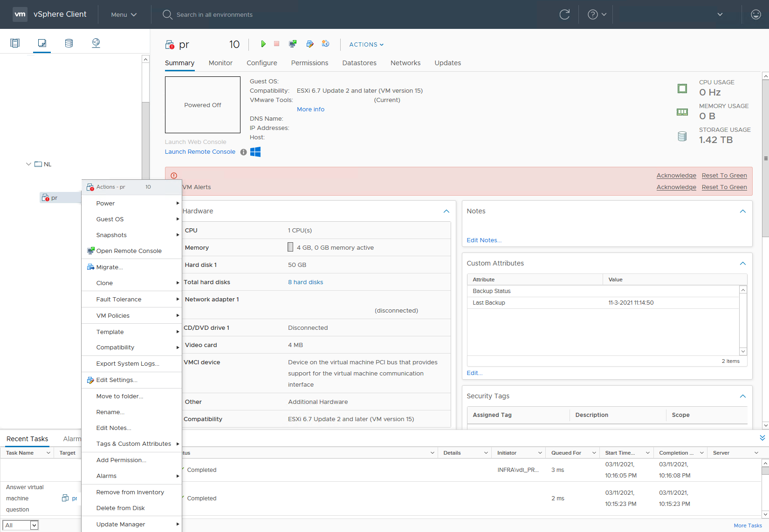Open Edit Notes link in Notes panel
769x532 pixels.
point(483,240)
